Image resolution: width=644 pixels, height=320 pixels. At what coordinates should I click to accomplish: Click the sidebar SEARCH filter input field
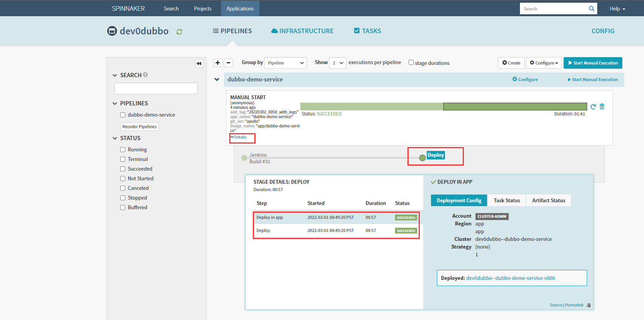click(156, 88)
